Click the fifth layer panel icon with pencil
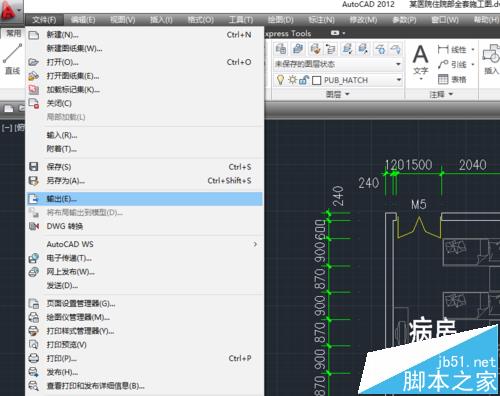The image size is (500, 396). pos(347,49)
